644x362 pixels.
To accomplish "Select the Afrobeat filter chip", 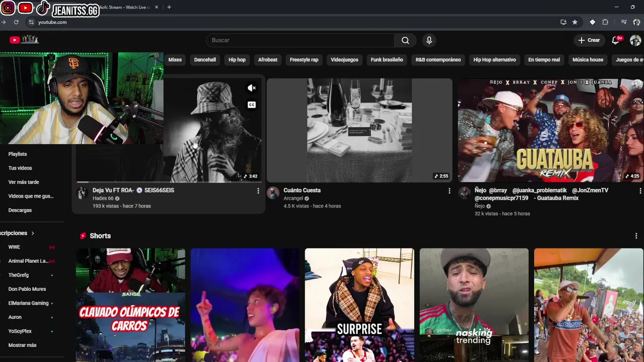I will click(268, 60).
